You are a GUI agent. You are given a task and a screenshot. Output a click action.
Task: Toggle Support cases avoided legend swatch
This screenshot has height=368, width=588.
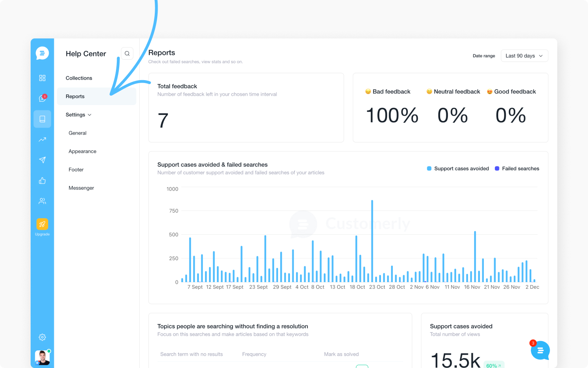coord(429,168)
